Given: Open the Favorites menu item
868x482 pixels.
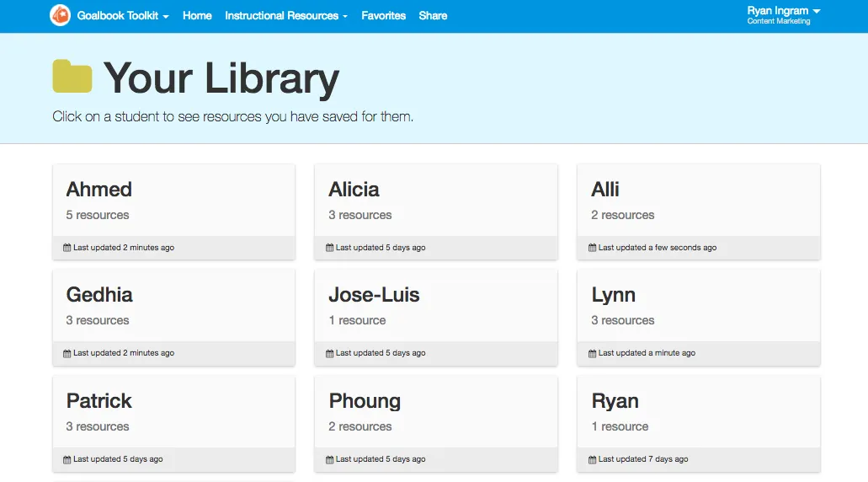Looking at the screenshot, I should click(383, 16).
